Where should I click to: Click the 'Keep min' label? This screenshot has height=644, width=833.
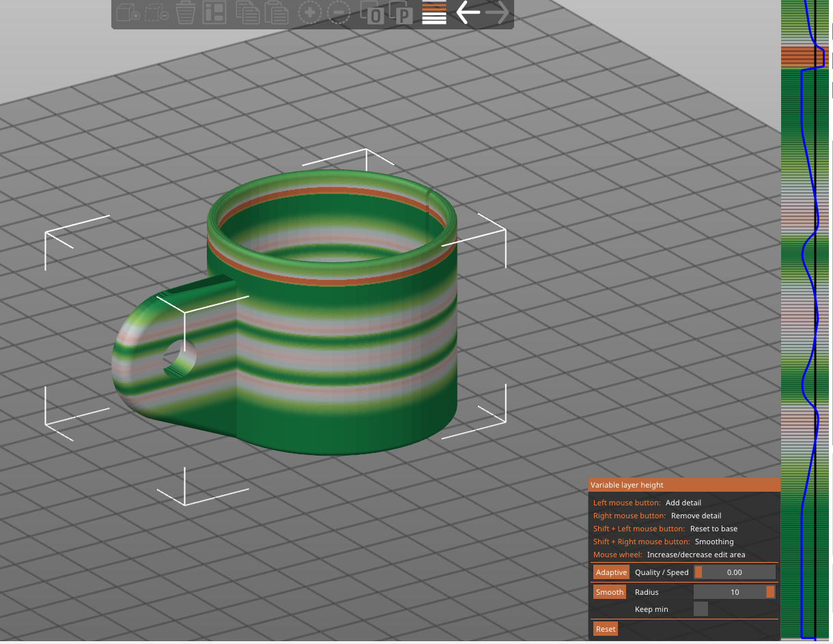click(651, 609)
